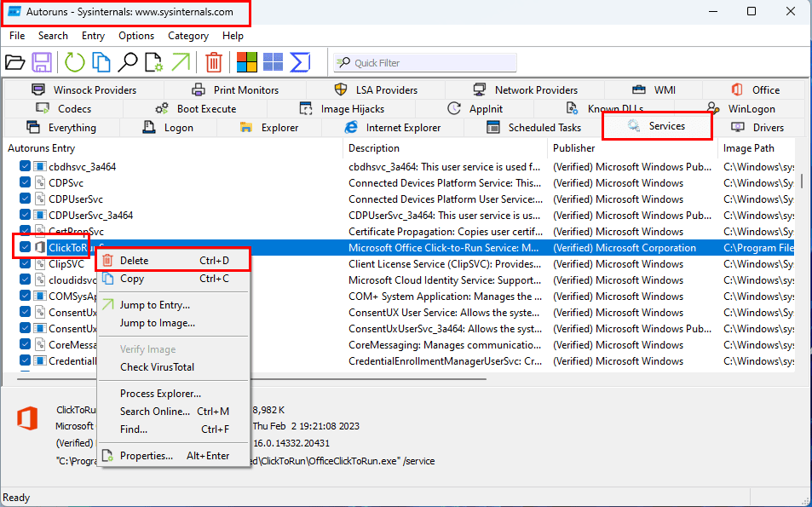Uncheck the cbdhsvc_3a464 entry checkbox

coord(25,166)
